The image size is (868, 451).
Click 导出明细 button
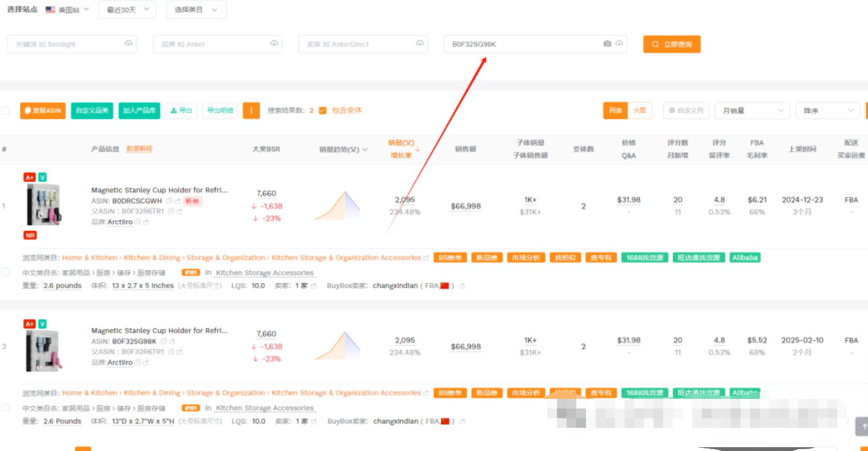tap(220, 111)
